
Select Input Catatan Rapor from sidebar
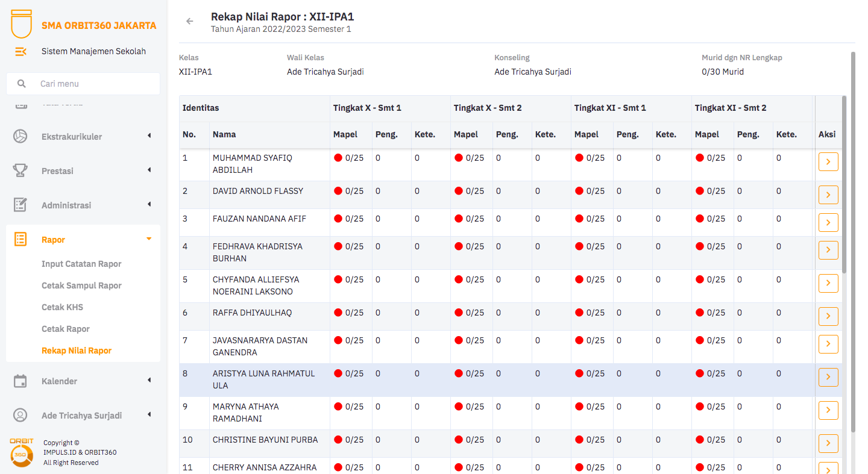click(81, 264)
